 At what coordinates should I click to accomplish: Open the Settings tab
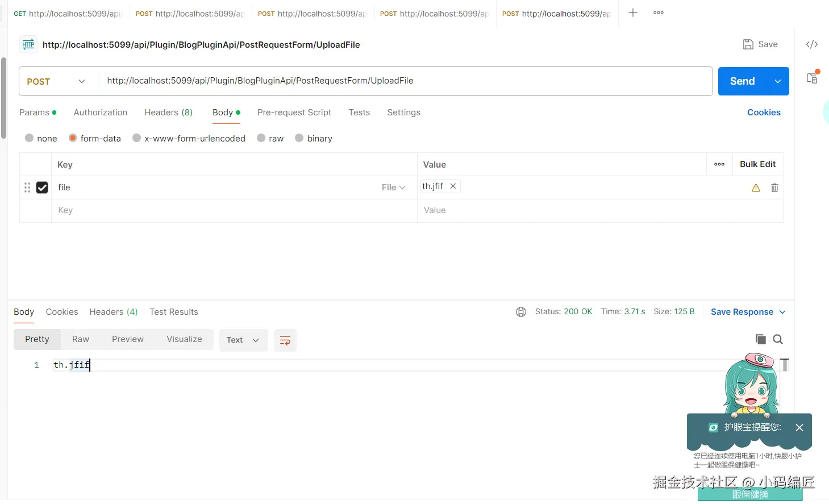point(403,113)
